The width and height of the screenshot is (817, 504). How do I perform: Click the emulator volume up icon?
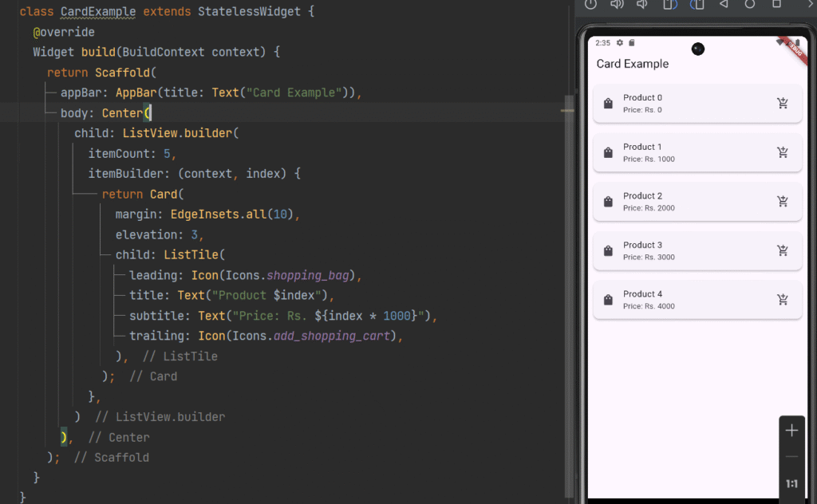[617, 4]
